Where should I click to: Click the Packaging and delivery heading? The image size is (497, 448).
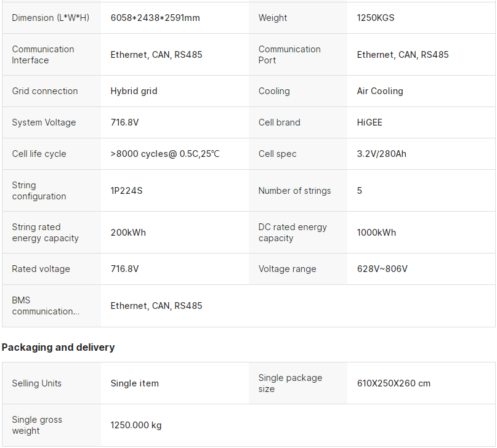coord(58,347)
